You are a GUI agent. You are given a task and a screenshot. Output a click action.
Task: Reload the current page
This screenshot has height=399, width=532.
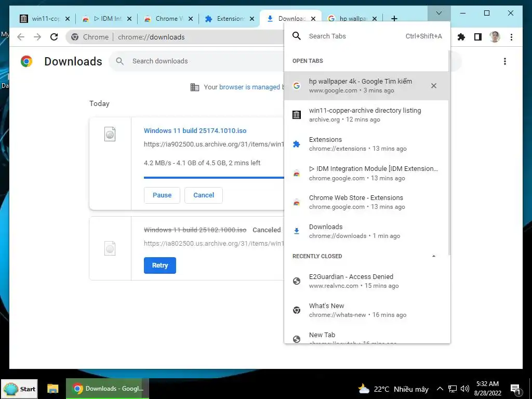click(54, 37)
